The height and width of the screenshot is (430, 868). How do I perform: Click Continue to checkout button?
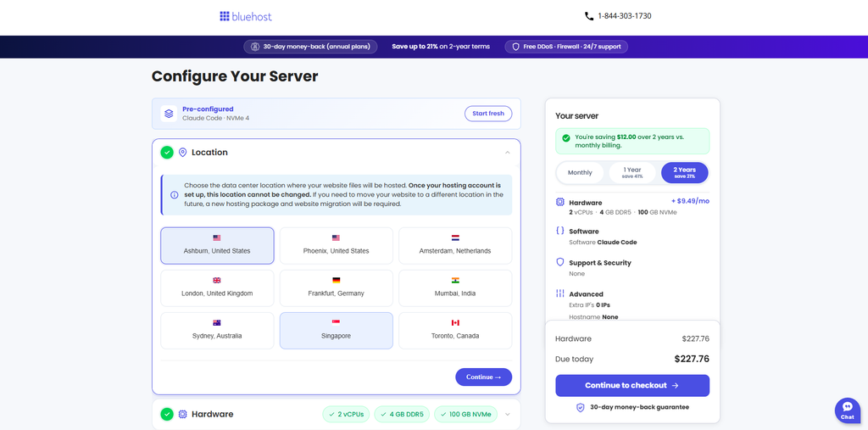click(632, 386)
